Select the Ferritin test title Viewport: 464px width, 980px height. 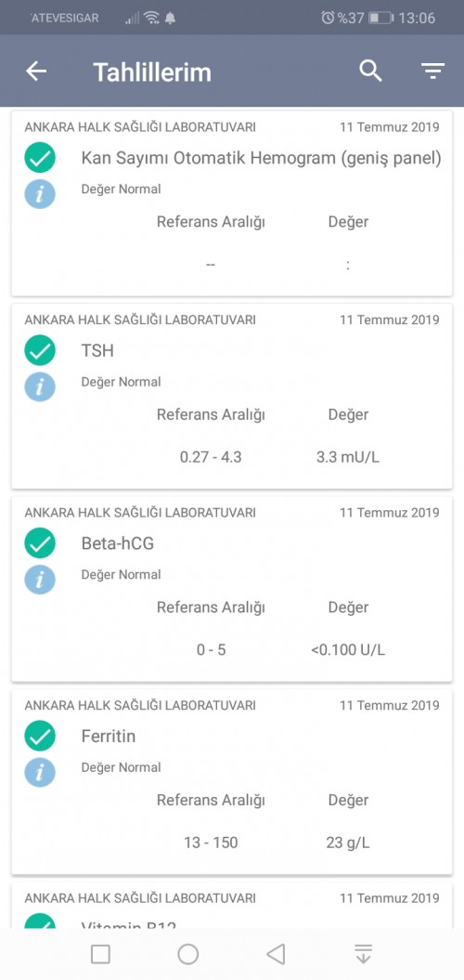point(108,736)
